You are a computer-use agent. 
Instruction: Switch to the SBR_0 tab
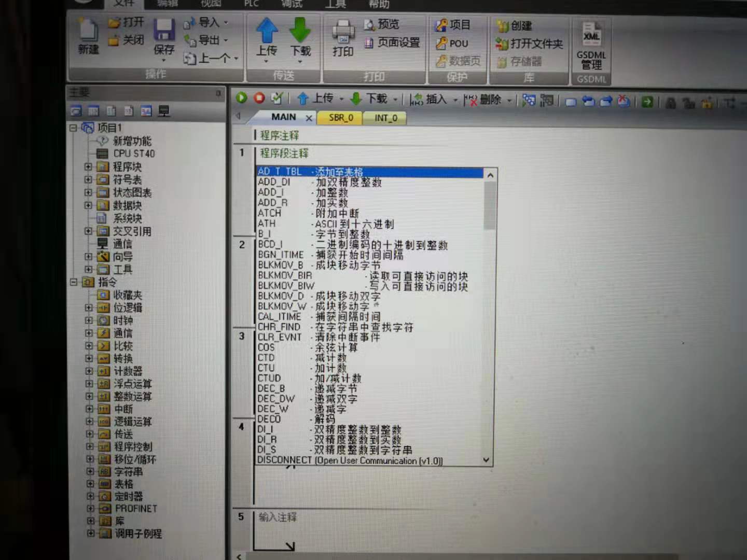pos(341,118)
